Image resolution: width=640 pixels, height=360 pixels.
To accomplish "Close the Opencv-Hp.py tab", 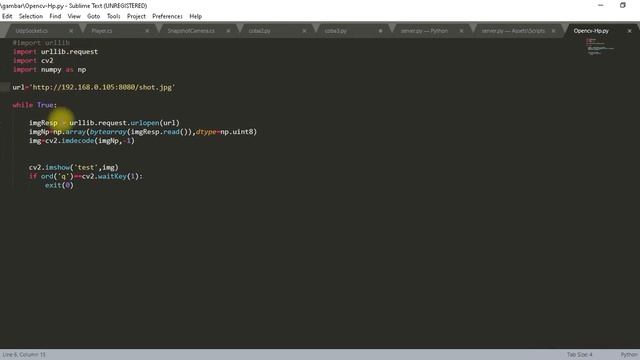I will 629,31.
